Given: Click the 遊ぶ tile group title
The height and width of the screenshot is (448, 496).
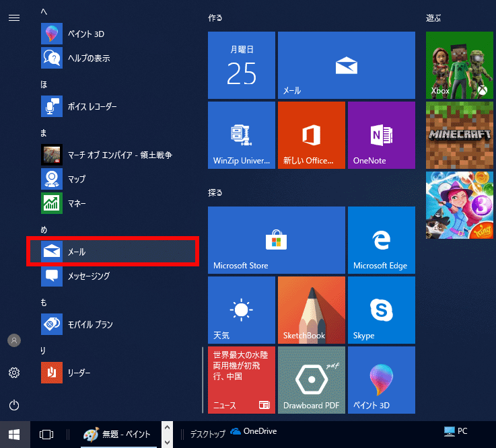Looking at the screenshot, I should [433, 18].
